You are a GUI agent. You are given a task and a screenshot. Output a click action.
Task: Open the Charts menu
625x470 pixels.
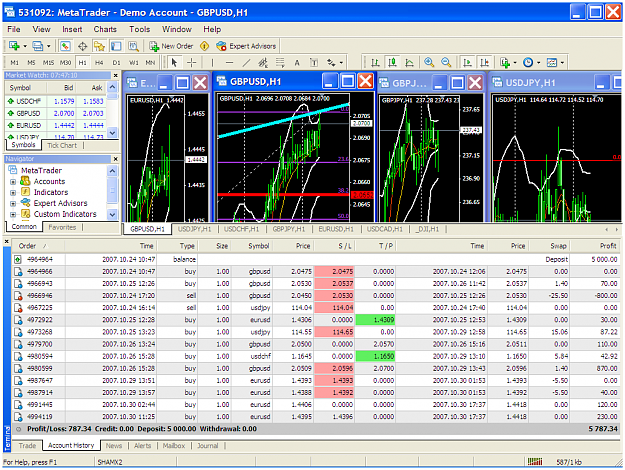[x=105, y=29]
